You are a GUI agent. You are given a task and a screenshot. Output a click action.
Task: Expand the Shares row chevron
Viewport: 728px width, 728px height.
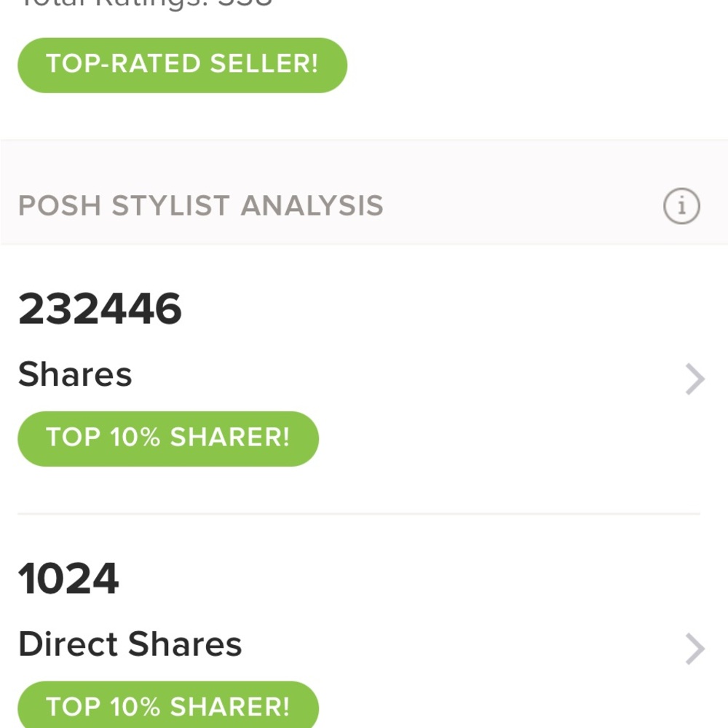[x=695, y=379]
